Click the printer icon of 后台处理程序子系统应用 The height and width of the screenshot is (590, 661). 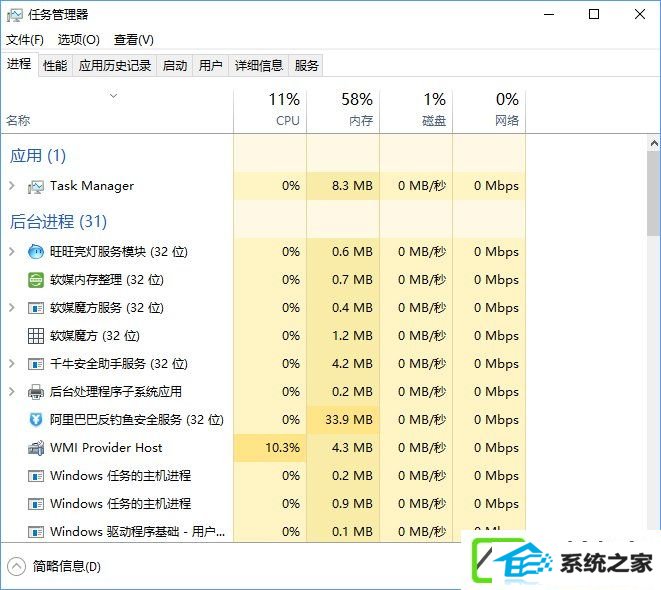coord(35,392)
